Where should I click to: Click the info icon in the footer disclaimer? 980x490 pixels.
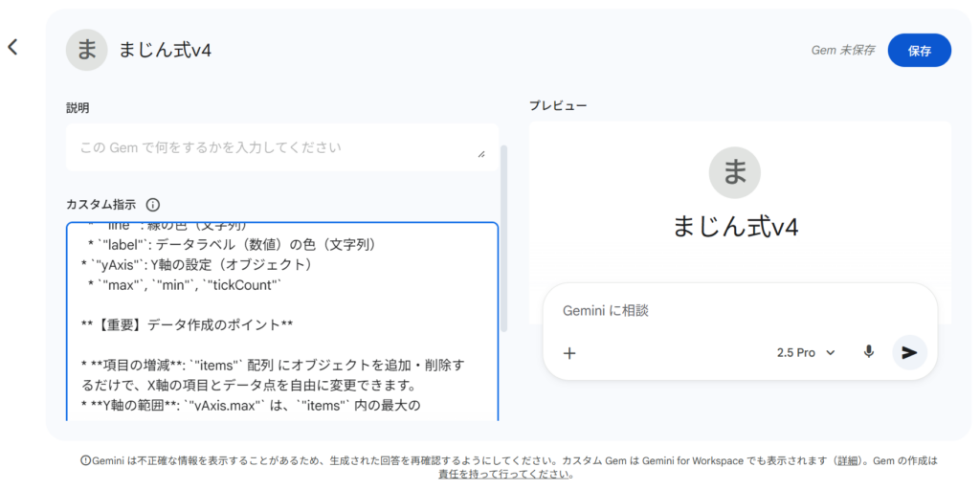pyautogui.click(x=86, y=460)
